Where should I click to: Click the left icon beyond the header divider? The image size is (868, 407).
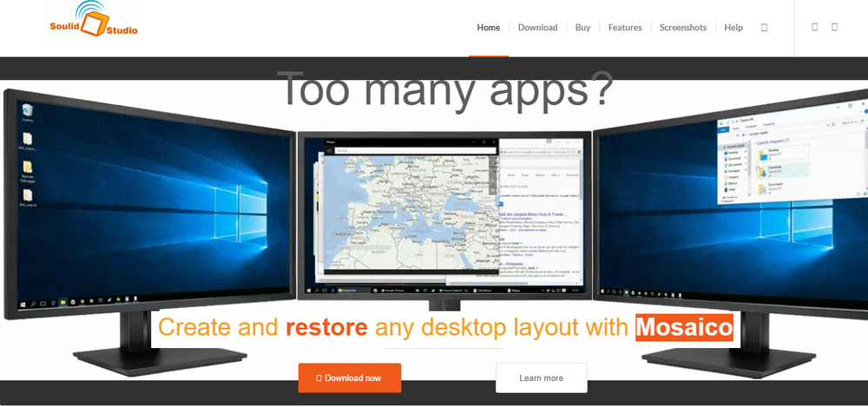pos(814,27)
